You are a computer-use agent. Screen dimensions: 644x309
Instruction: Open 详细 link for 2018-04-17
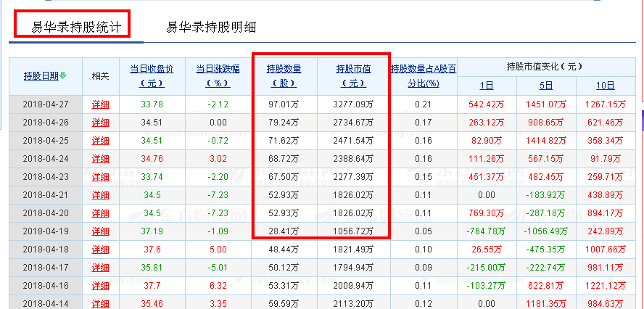101,268
